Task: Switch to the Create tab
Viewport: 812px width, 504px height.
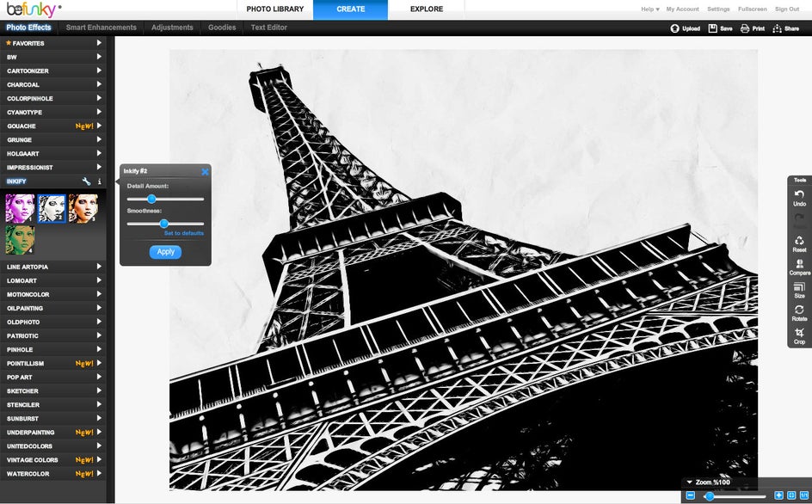Action: tap(351, 9)
